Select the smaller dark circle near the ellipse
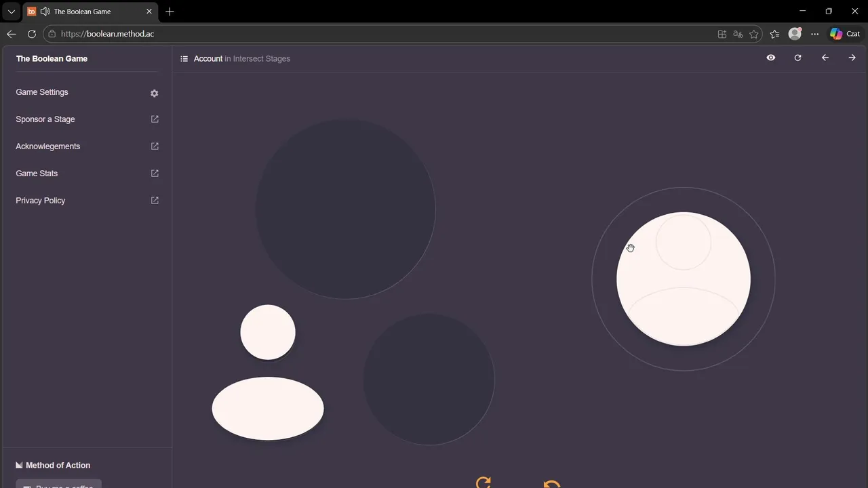 [429, 380]
